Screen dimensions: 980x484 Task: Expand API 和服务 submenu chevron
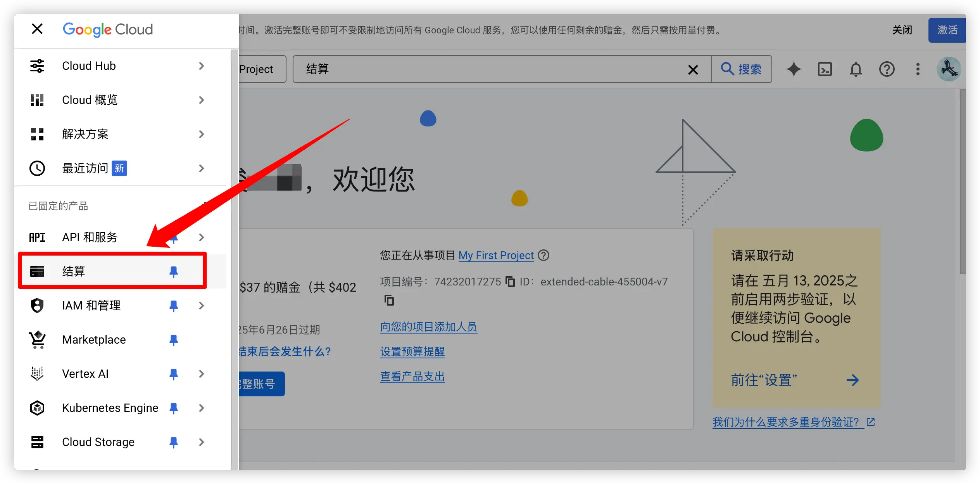(x=201, y=237)
